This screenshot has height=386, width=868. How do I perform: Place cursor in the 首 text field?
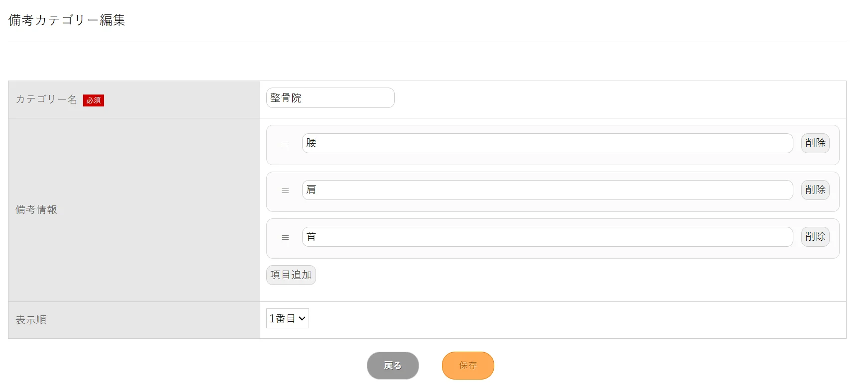click(547, 237)
